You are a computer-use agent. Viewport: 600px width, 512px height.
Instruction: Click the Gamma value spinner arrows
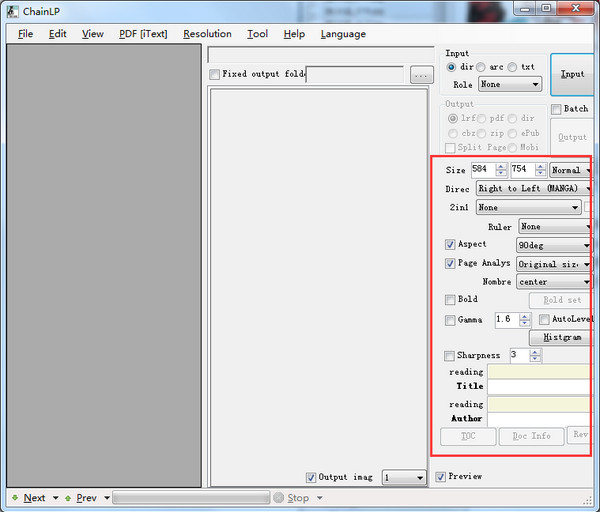click(525, 320)
